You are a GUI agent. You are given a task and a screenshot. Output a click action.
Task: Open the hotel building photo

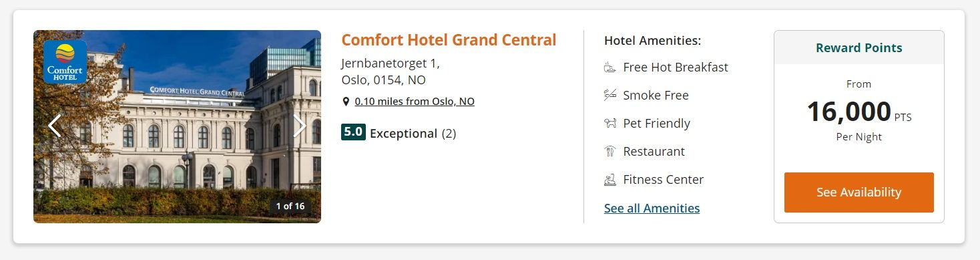click(177, 126)
